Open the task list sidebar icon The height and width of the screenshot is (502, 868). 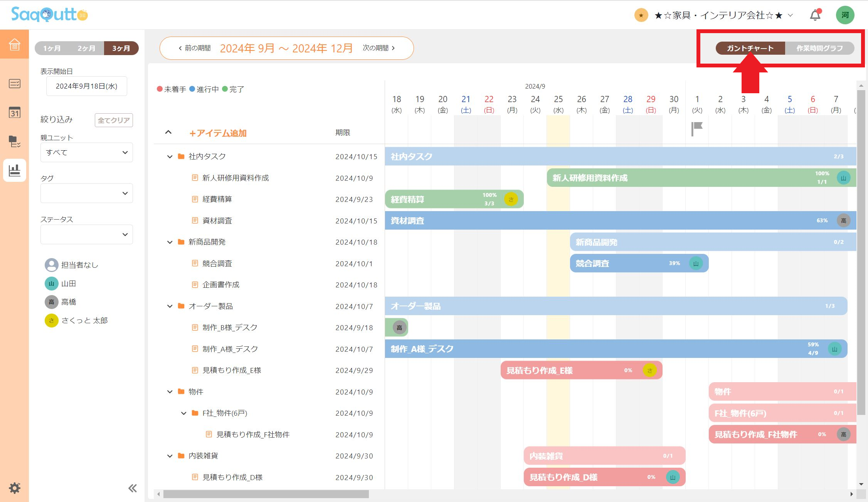pyautogui.click(x=14, y=84)
